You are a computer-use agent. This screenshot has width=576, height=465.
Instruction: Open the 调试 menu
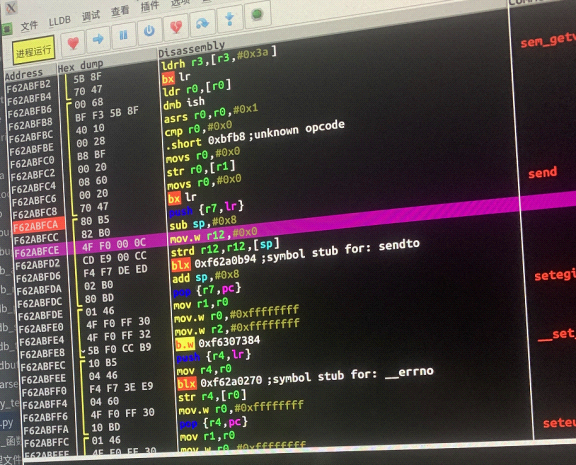90,16
